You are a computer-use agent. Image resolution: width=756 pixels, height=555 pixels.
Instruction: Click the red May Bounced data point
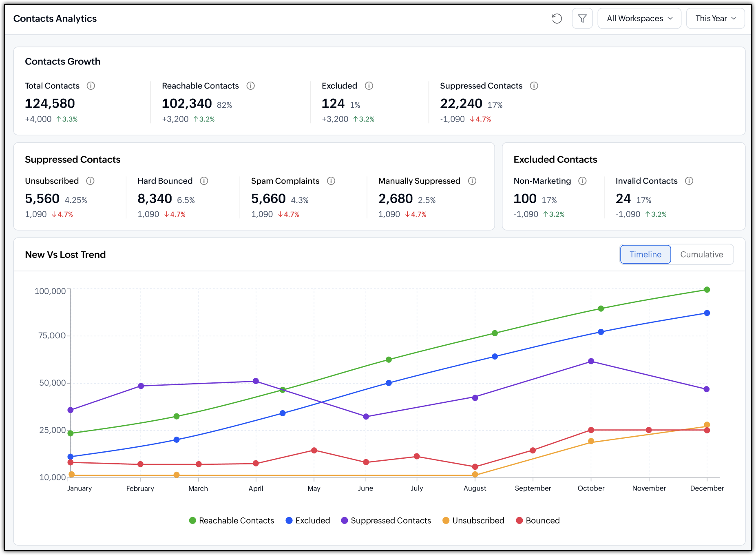(x=314, y=451)
